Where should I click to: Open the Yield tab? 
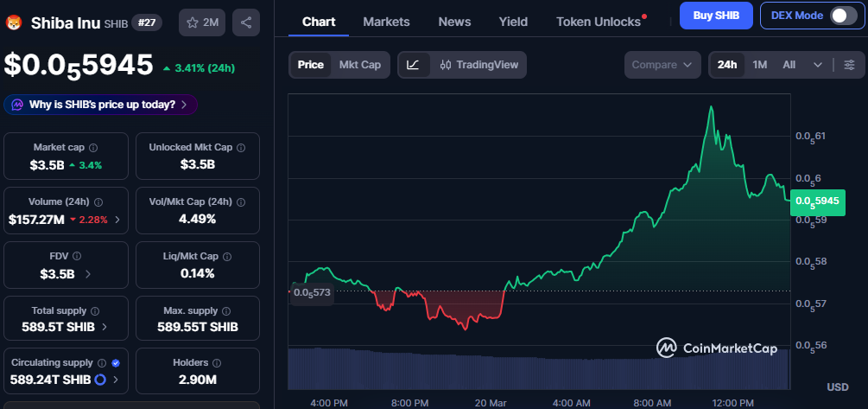(x=513, y=22)
